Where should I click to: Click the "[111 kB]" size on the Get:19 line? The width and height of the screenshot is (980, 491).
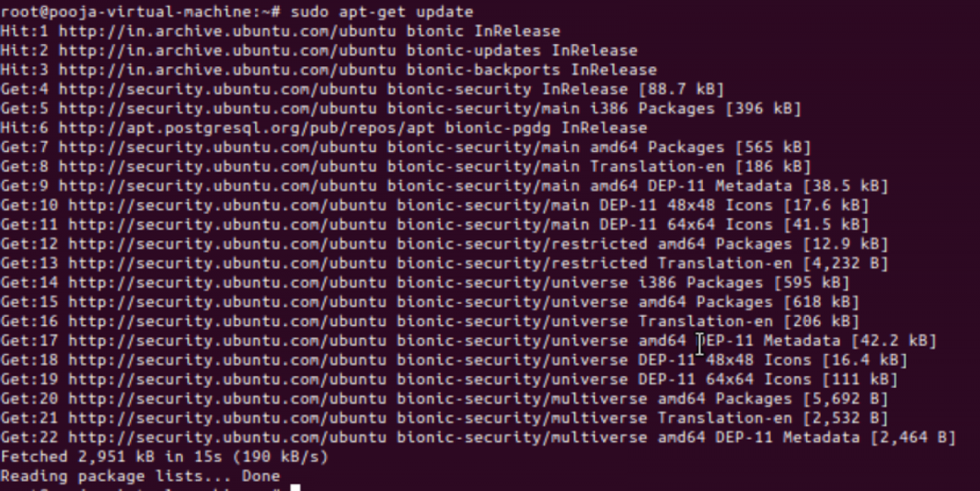(859, 379)
